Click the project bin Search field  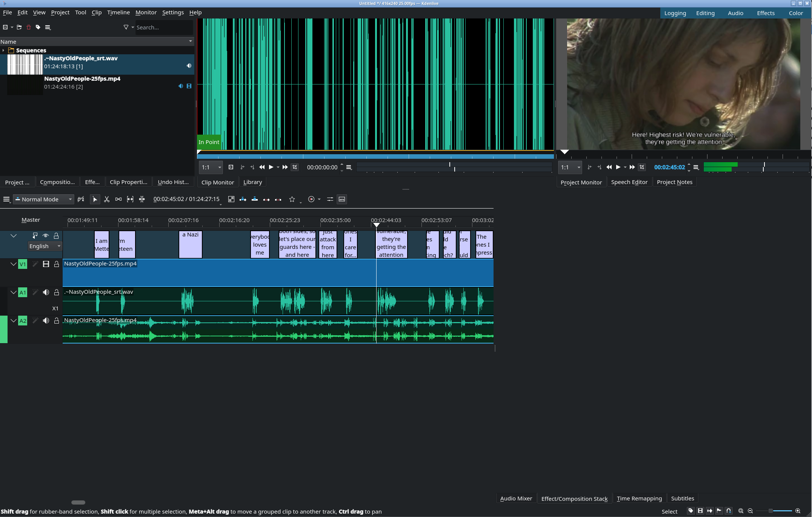pos(163,27)
